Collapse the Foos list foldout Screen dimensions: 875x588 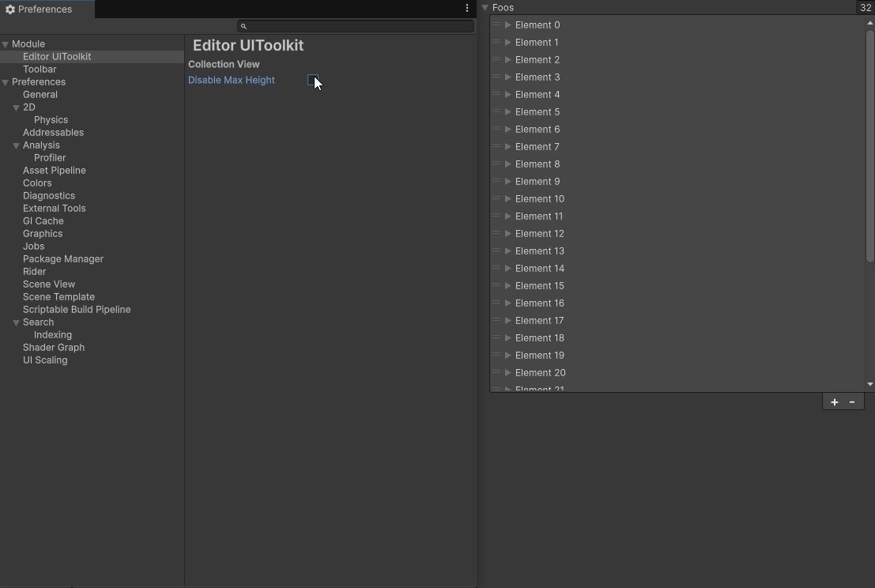[x=485, y=8]
